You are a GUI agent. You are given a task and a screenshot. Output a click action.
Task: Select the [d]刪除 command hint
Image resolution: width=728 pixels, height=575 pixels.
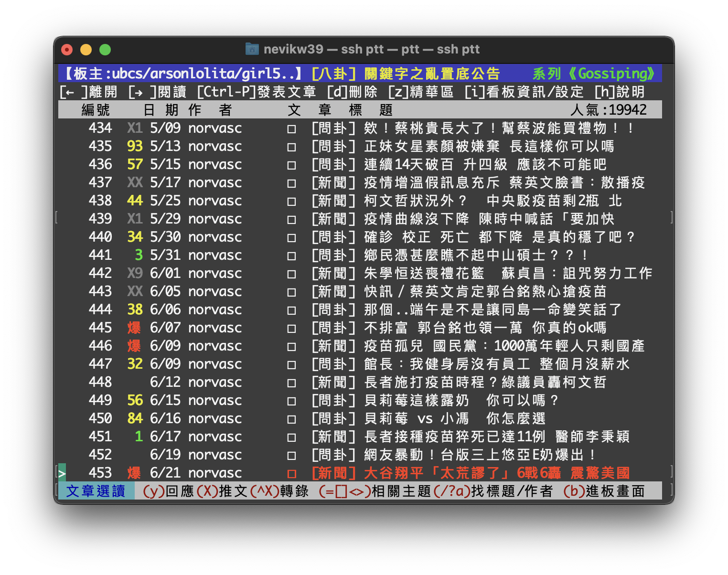(352, 92)
